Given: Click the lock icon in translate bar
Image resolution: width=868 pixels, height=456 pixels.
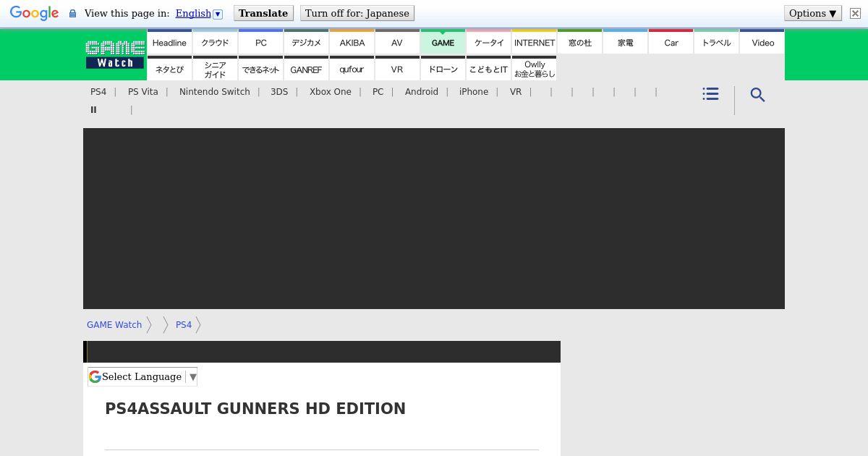Looking at the screenshot, I should [72, 14].
